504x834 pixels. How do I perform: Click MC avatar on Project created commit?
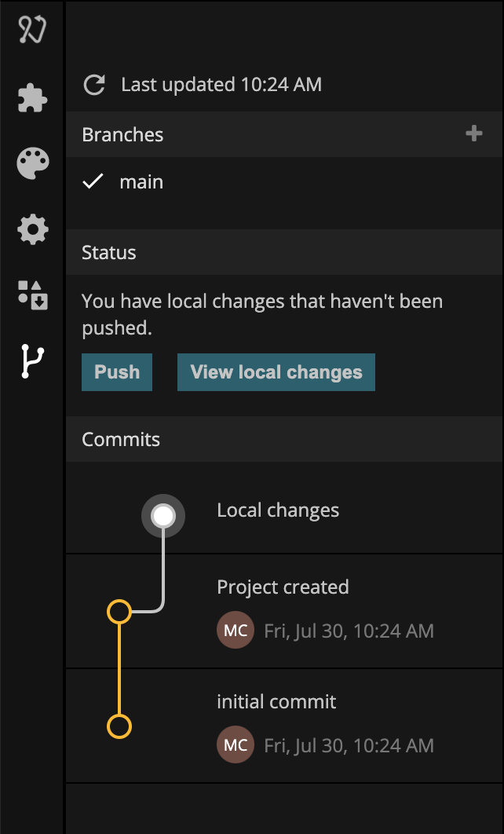pyautogui.click(x=235, y=631)
